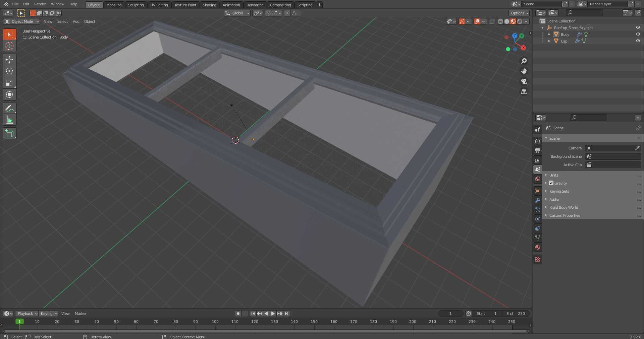
Task: Open the Playback popover in timeline
Action: click(27, 314)
